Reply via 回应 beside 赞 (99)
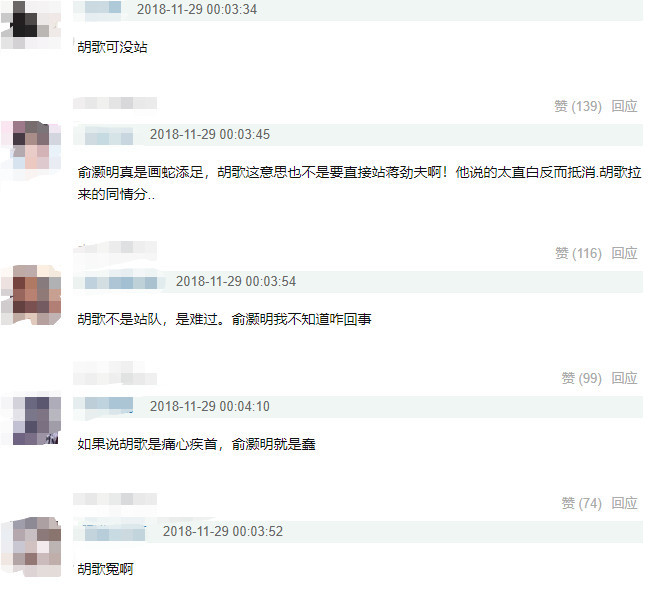This screenshot has width=648, height=598. (624, 378)
